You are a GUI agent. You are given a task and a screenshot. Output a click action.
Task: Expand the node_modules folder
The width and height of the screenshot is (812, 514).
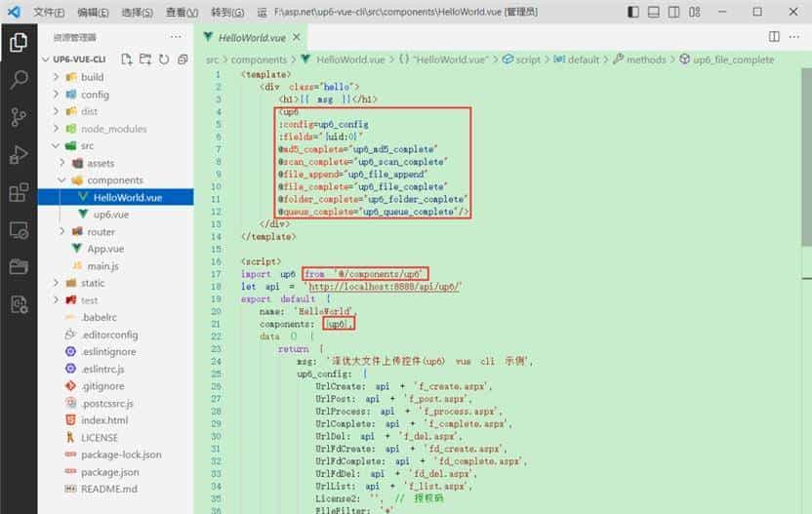click(113, 129)
